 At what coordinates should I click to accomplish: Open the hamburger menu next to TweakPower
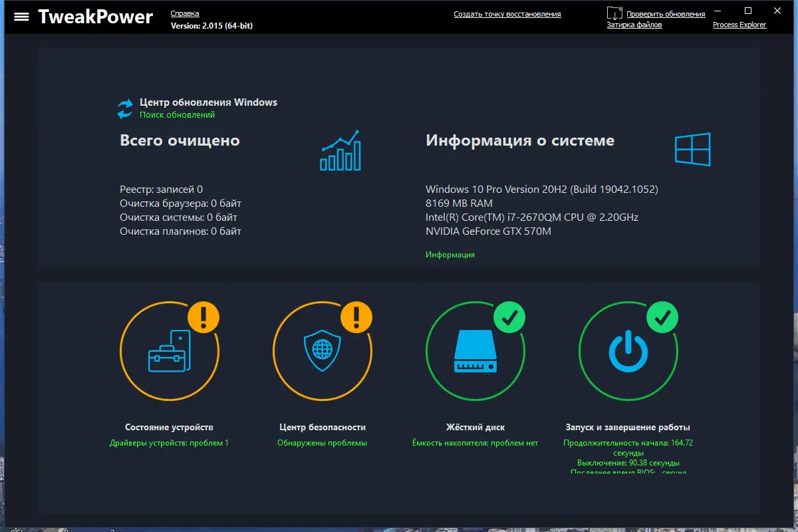coord(21,17)
